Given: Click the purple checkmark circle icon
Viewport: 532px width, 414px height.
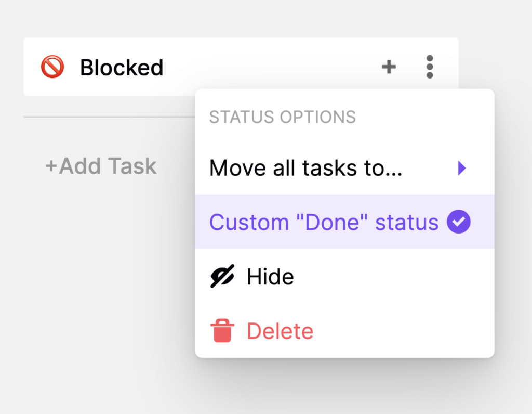Looking at the screenshot, I should [458, 222].
